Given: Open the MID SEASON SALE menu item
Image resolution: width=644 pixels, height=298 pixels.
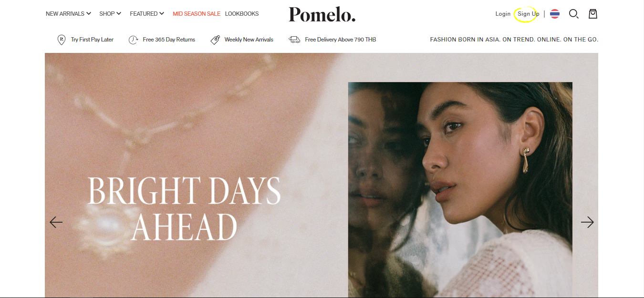Looking at the screenshot, I should [197, 14].
